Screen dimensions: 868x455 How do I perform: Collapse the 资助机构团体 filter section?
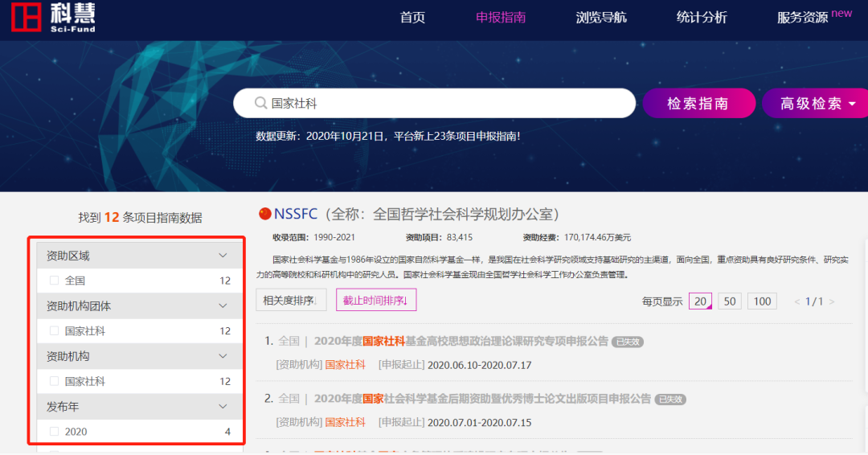pos(223,305)
